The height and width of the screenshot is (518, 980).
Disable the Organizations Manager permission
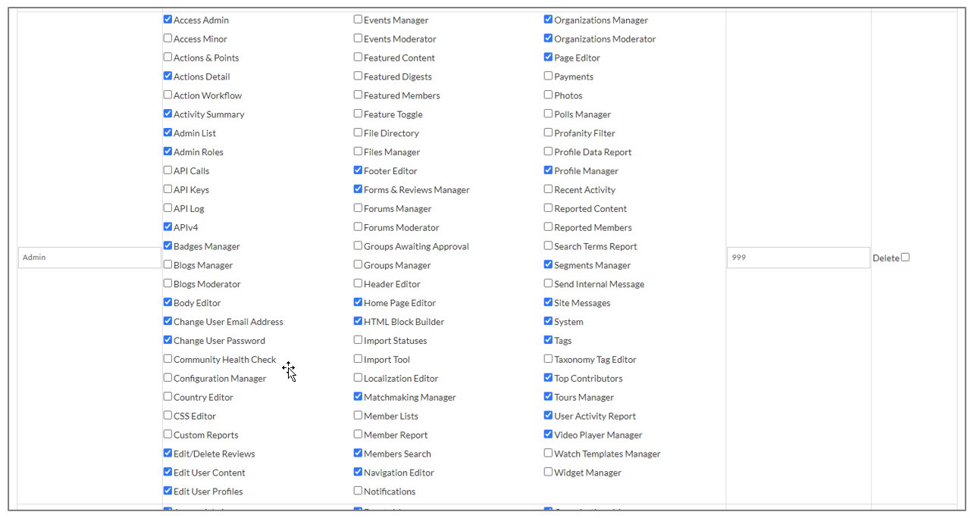coord(548,20)
